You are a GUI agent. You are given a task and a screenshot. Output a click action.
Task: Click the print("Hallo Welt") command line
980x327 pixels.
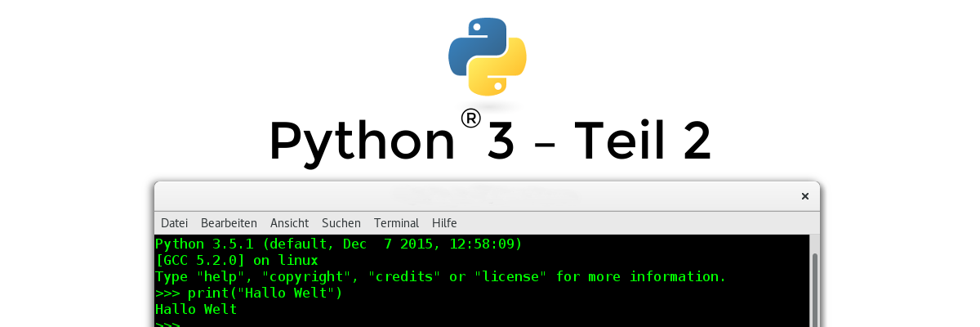click(248, 293)
